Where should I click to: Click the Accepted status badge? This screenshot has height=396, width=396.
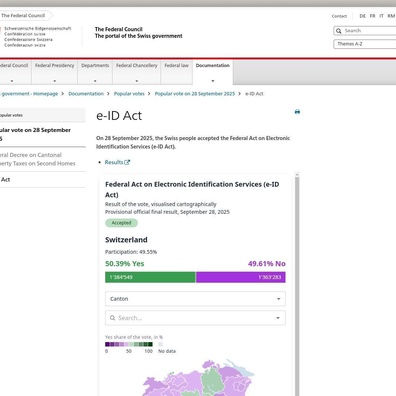click(x=121, y=223)
